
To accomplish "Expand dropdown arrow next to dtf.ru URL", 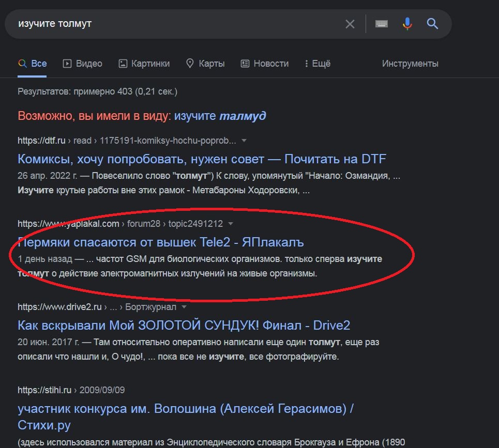I will pos(244,141).
